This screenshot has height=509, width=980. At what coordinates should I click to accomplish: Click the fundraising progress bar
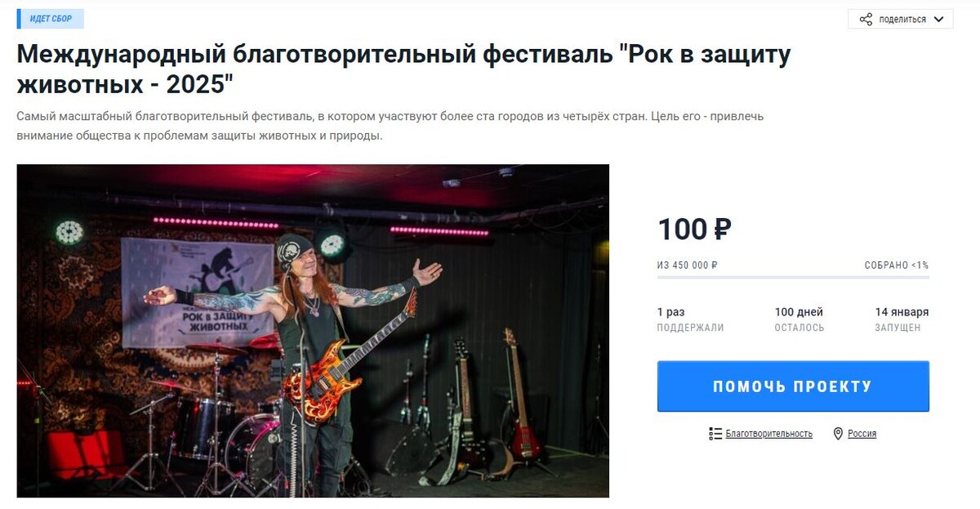tap(793, 277)
